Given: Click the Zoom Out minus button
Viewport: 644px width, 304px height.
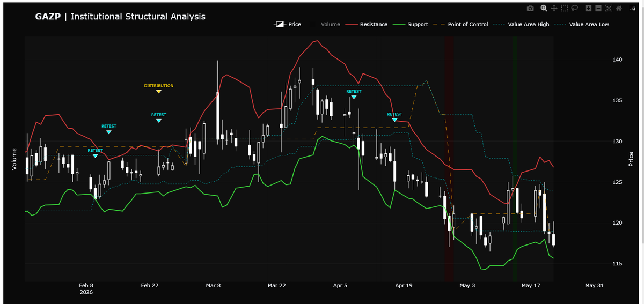Looking at the screenshot, I should pyautogui.click(x=598, y=8).
